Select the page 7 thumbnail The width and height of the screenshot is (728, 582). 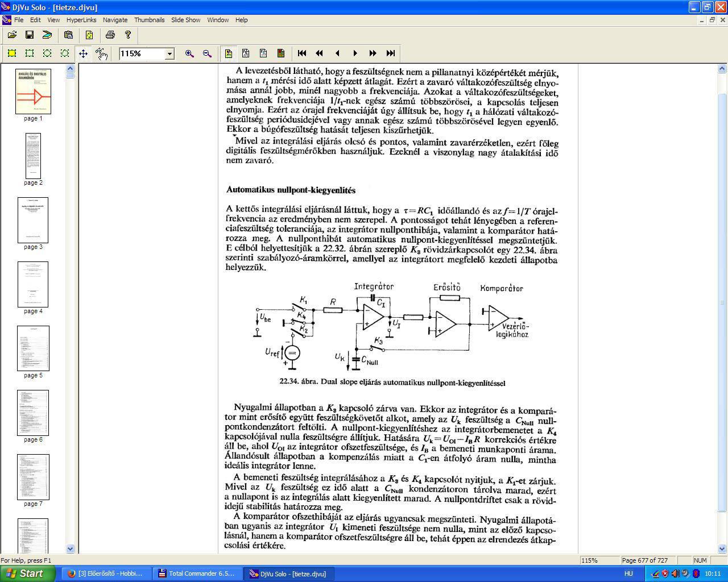(33, 477)
